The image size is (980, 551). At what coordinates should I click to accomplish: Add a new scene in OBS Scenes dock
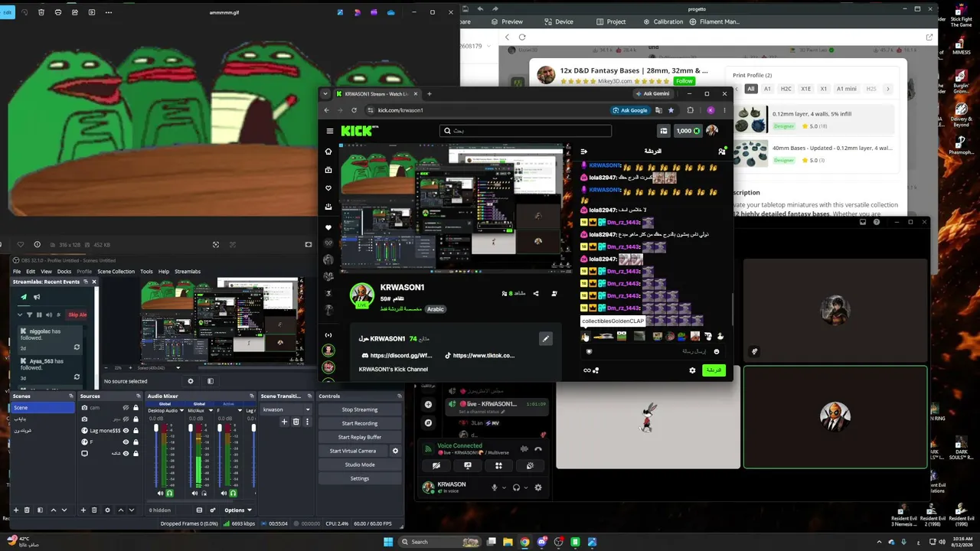(15, 510)
